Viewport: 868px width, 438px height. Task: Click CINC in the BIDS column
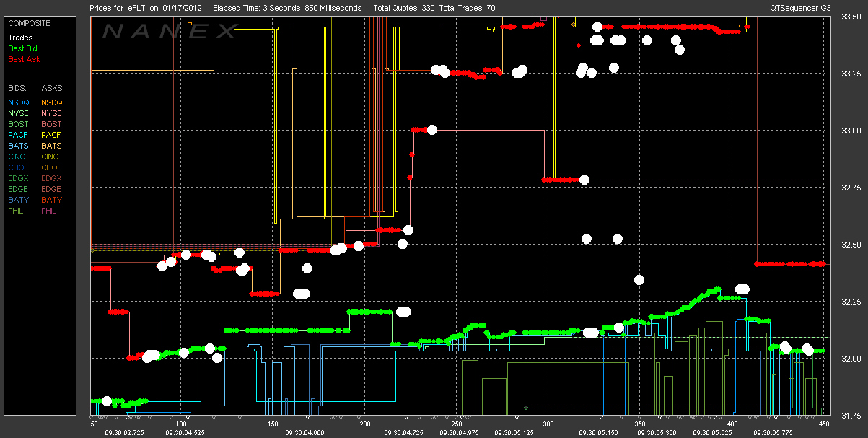click(x=18, y=157)
